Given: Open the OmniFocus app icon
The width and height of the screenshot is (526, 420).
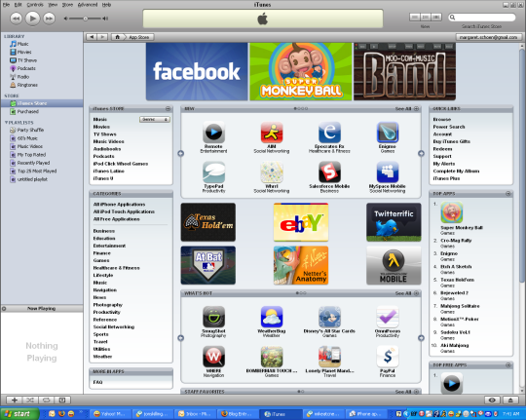Looking at the screenshot, I should [388, 317].
